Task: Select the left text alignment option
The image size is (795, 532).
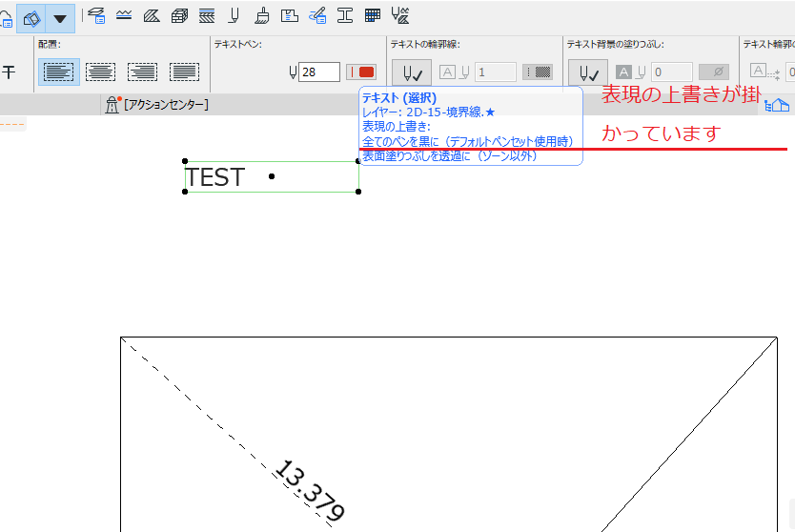Action: [59, 72]
